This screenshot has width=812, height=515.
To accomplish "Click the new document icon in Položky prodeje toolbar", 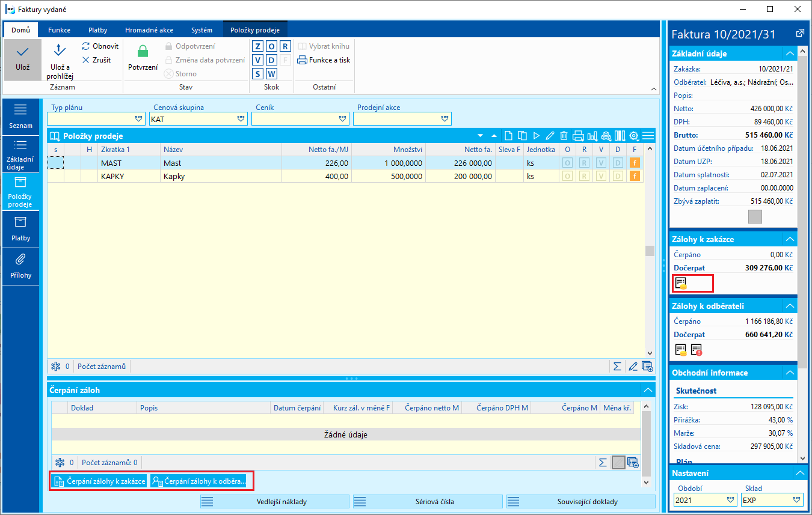I will (x=508, y=136).
